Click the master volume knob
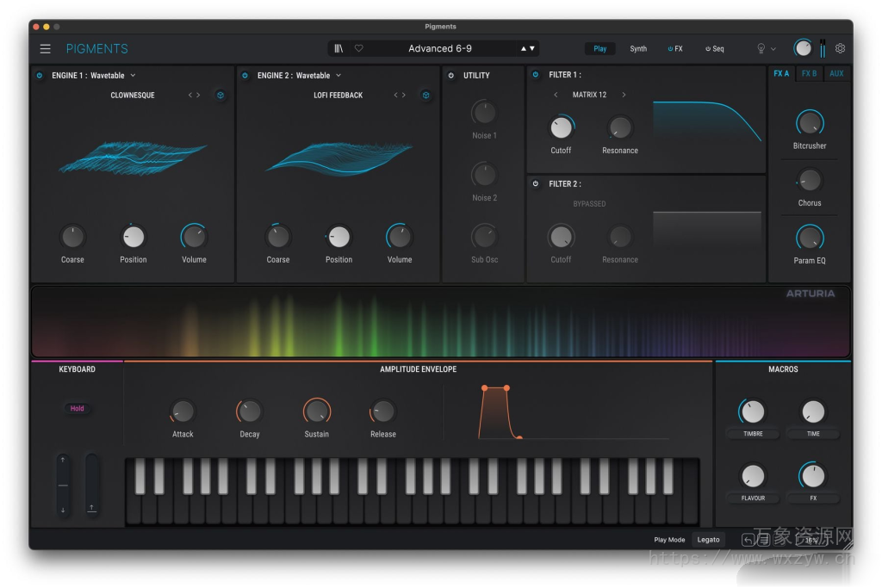Screen dimensions: 882x588 (803, 47)
